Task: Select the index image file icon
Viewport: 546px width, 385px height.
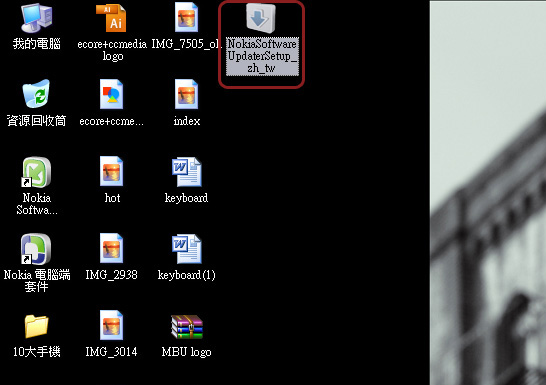Action: (x=187, y=94)
